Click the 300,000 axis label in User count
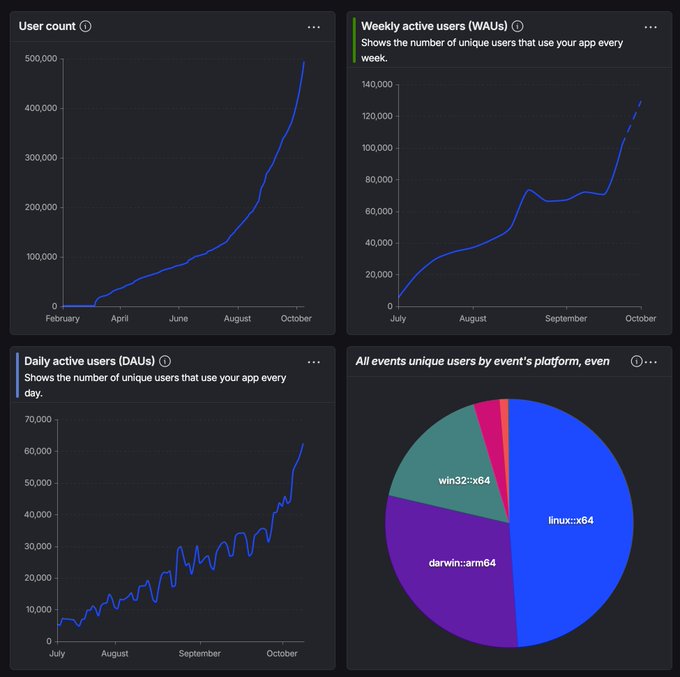The width and height of the screenshot is (680, 677). pyautogui.click(x=41, y=158)
